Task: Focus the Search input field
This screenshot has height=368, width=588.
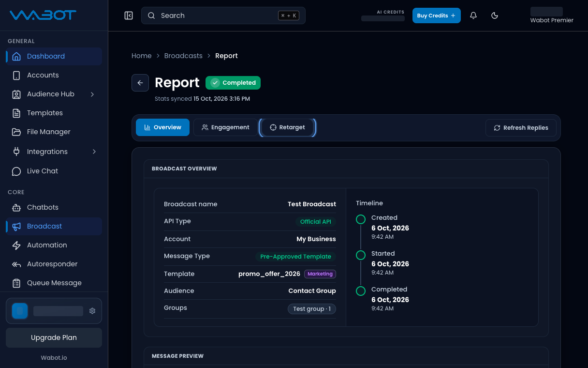Action: [223, 15]
